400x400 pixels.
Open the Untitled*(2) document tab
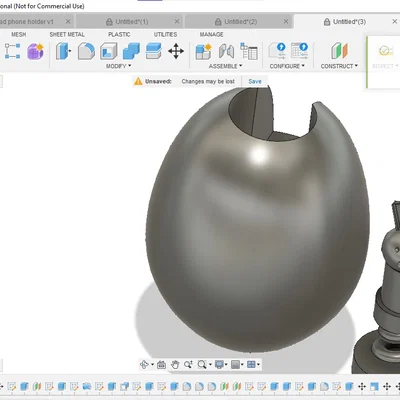240,22
